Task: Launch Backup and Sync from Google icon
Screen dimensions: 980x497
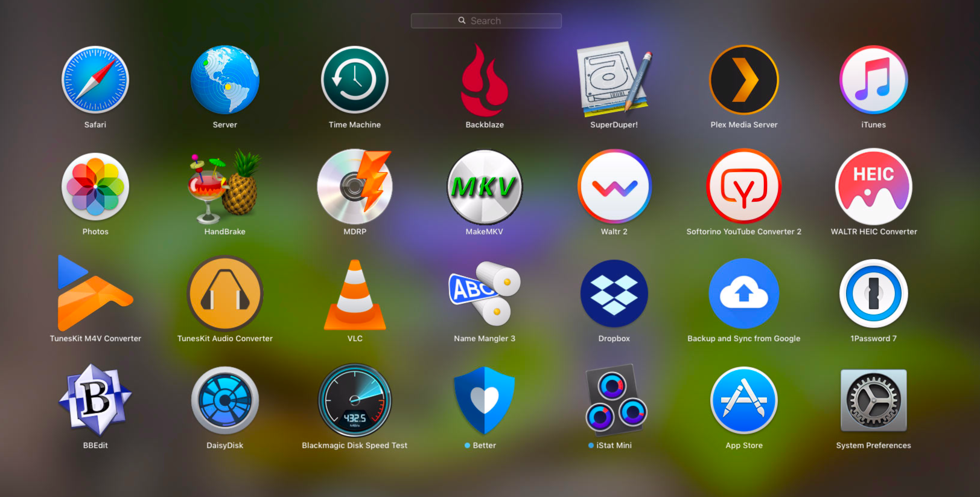Action: pyautogui.click(x=744, y=293)
